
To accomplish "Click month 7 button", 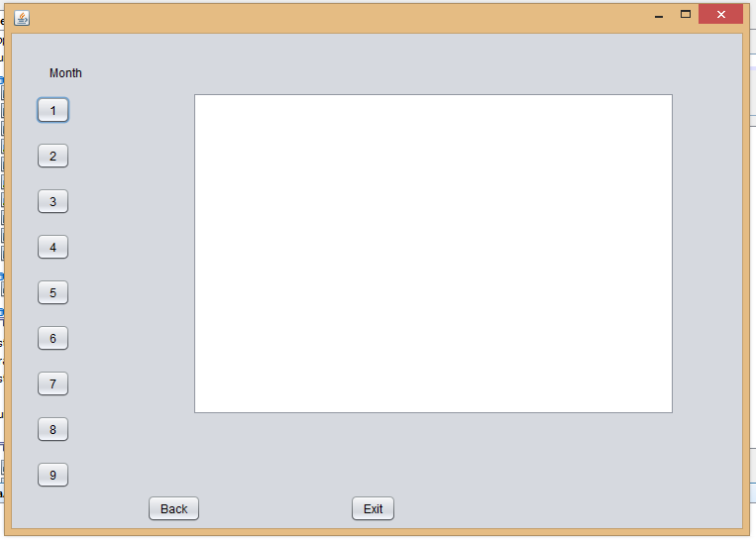I will (x=54, y=383).
